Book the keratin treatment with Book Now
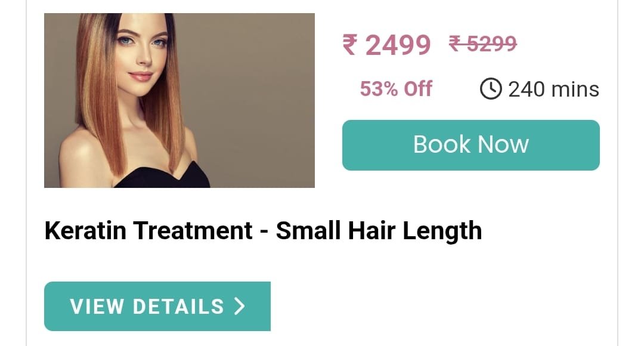 [x=470, y=145]
